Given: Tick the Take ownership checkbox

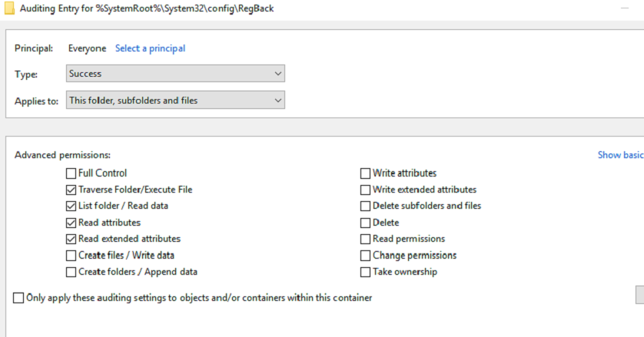Looking at the screenshot, I should pyautogui.click(x=366, y=272).
